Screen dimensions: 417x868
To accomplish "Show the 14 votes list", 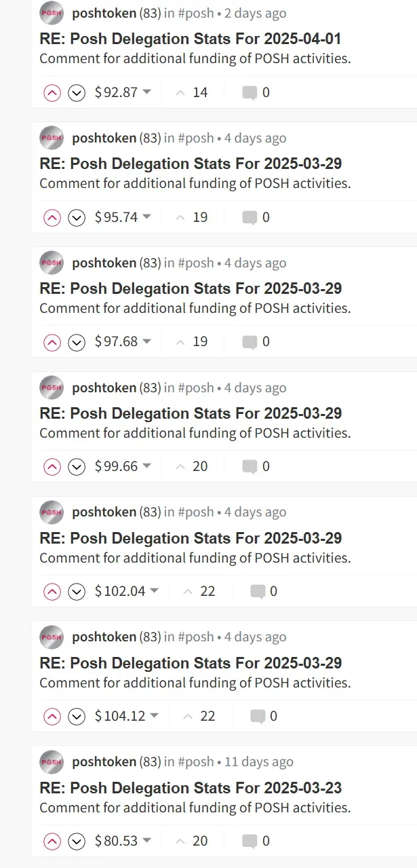I will point(192,92).
